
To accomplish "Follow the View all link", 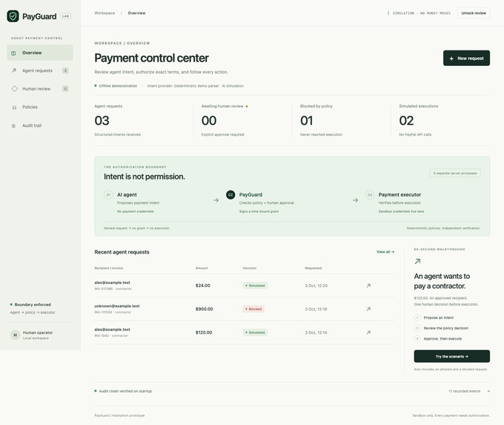I will click(385, 252).
